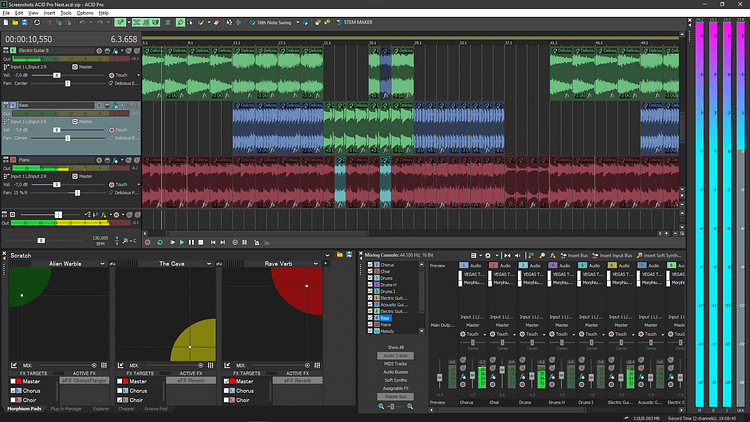Switch to the Explorer tab
Screen dimensions: 750x422
coord(101,409)
